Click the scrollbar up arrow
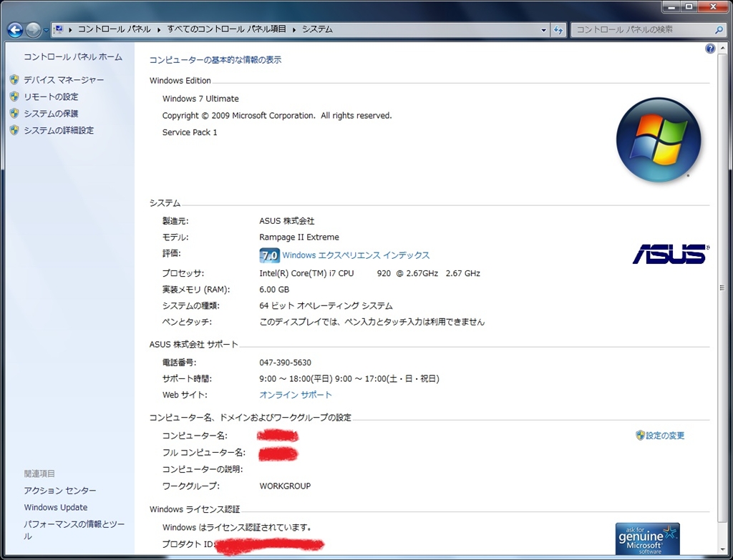This screenshot has width=733, height=560. 723,49
